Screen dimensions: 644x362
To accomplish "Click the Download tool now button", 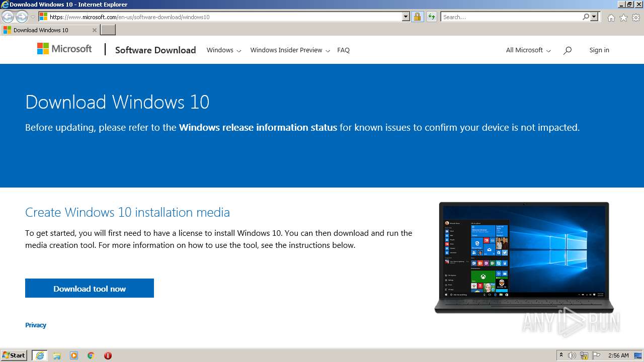I will pyautogui.click(x=90, y=288).
